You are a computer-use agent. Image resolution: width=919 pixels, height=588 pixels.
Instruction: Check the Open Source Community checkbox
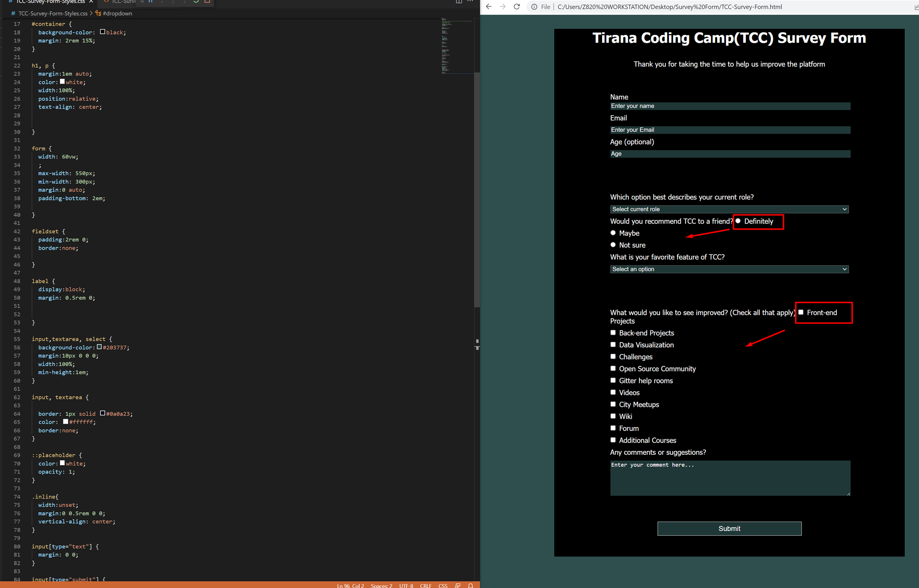point(613,368)
